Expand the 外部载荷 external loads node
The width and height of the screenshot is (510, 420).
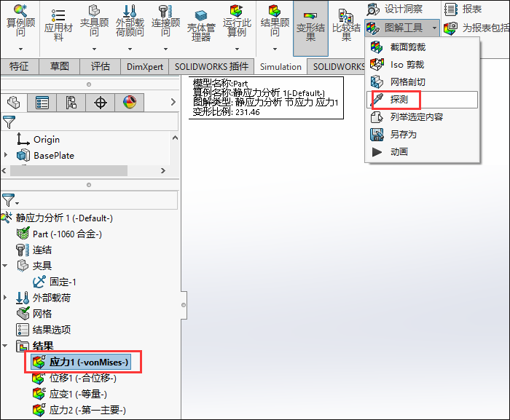click(5, 298)
